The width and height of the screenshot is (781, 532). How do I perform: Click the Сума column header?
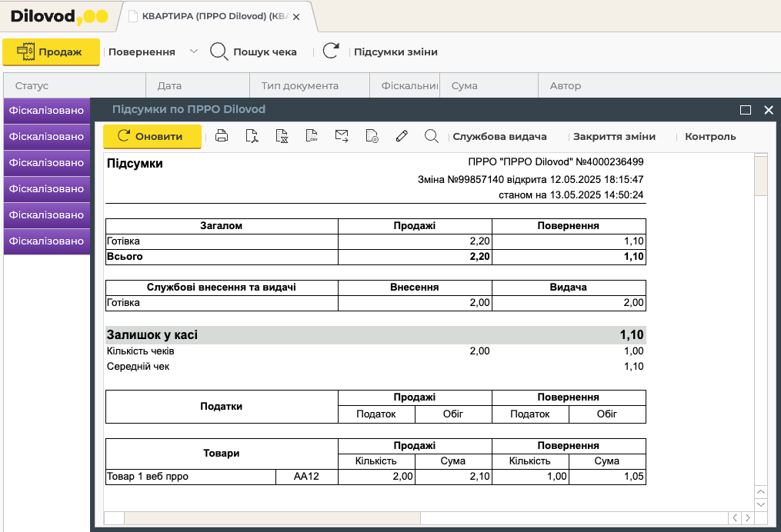coord(489,85)
